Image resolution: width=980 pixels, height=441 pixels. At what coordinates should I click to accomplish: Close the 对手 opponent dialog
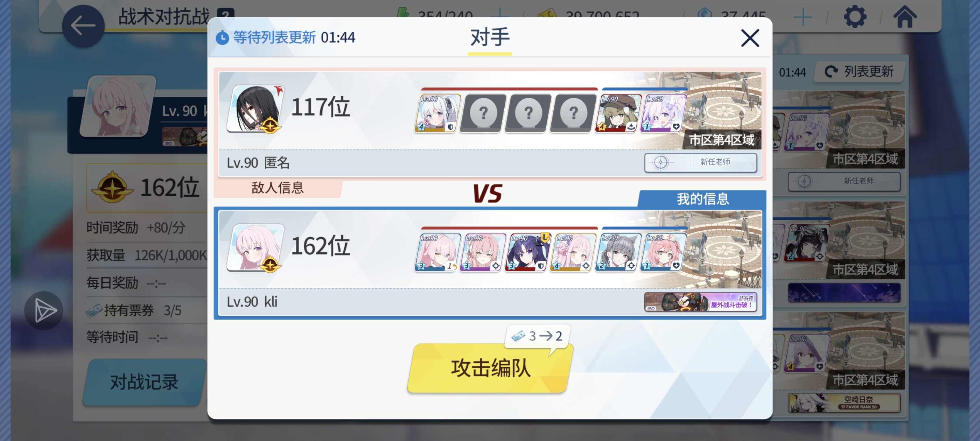coord(750,38)
